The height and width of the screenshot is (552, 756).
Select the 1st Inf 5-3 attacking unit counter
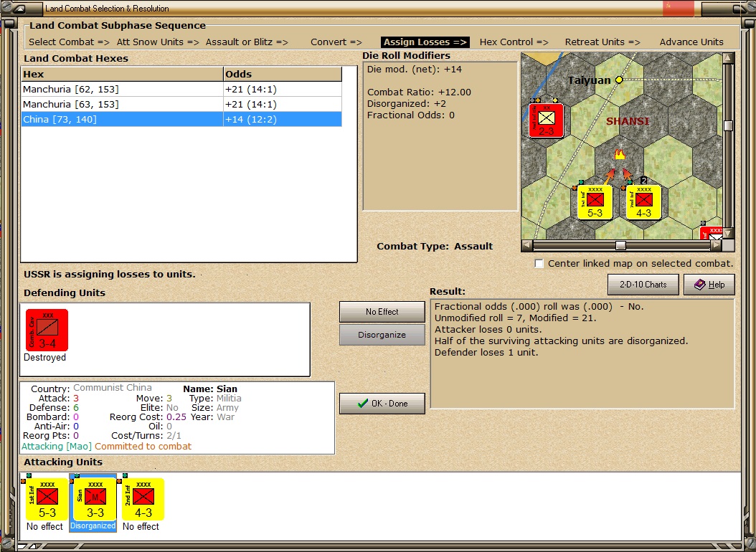(47, 498)
